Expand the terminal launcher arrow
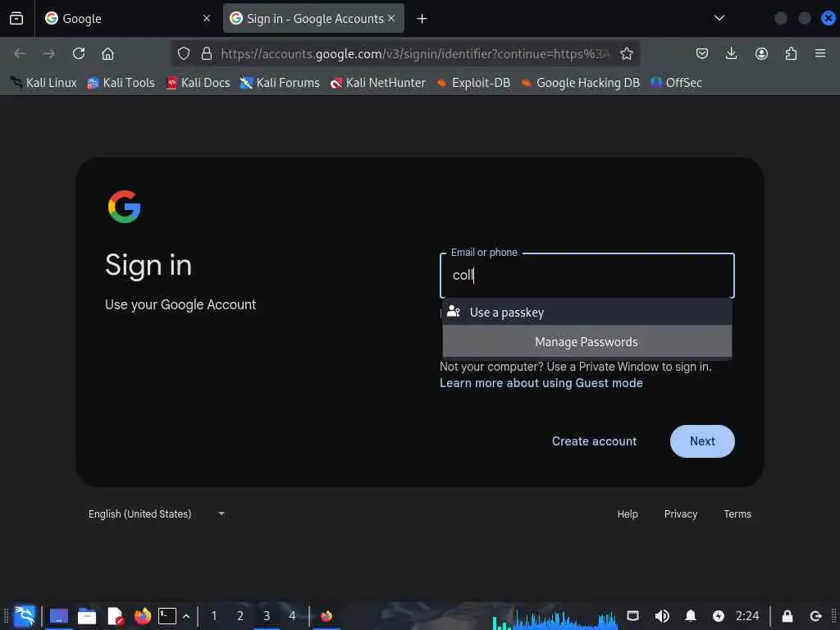This screenshot has height=630, width=840. click(186, 616)
